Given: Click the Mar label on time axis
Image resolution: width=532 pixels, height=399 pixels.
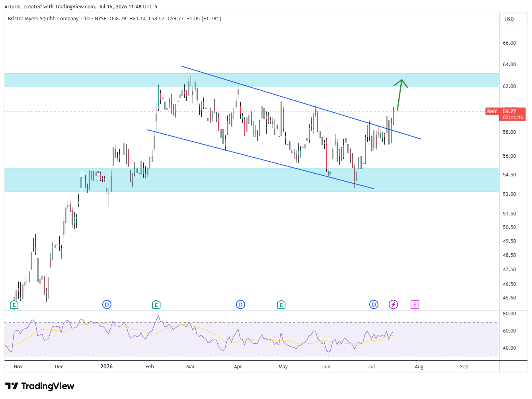Looking at the screenshot, I should pyautogui.click(x=191, y=366).
